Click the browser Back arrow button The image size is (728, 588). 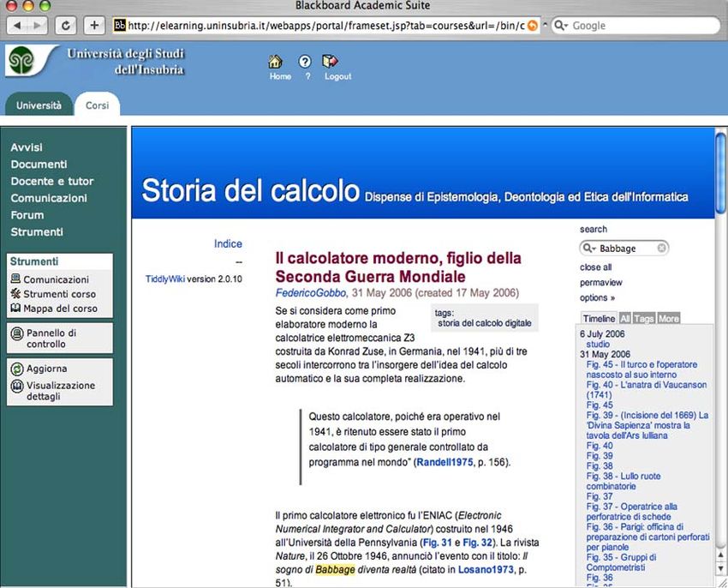tap(18, 25)
